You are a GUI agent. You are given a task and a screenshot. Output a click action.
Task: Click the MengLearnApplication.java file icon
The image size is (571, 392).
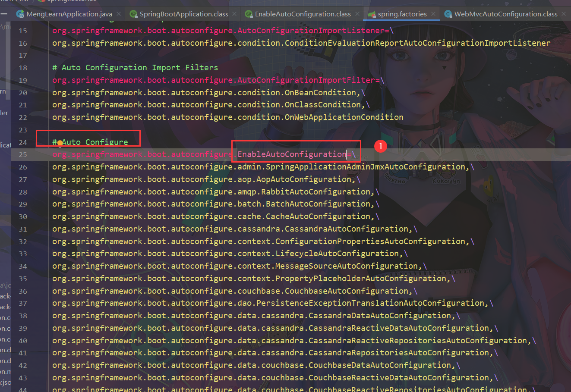point(20,14)
